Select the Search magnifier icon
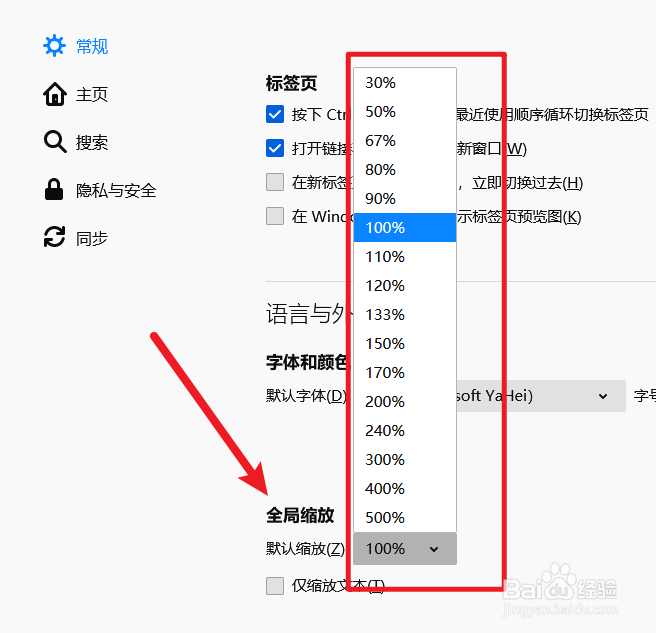 (55, 142)
